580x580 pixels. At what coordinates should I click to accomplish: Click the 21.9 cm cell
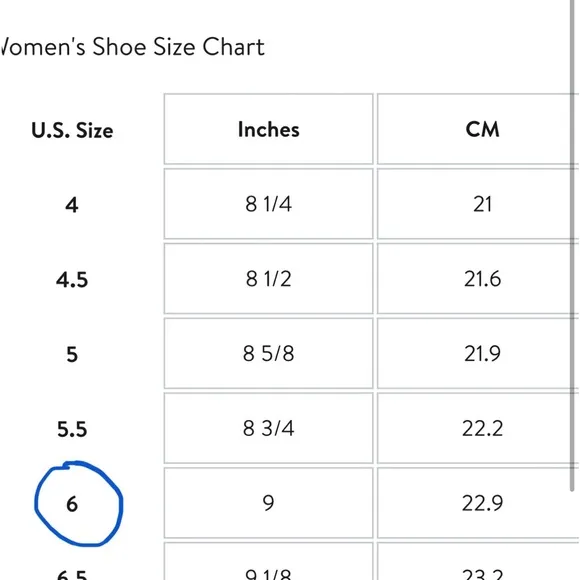pyautogui.click(x=478, y=353)
